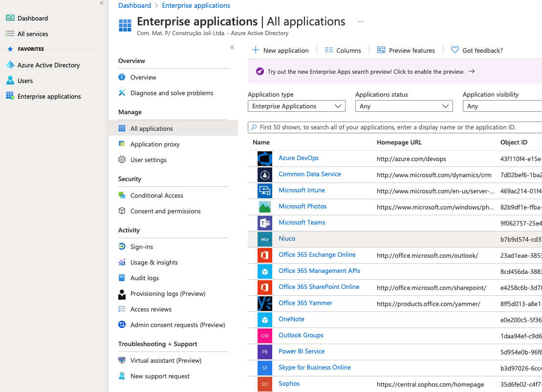Screen dimensions: 542x392
Task: Open the Azure DevOps application link
Action: (299, 158)
